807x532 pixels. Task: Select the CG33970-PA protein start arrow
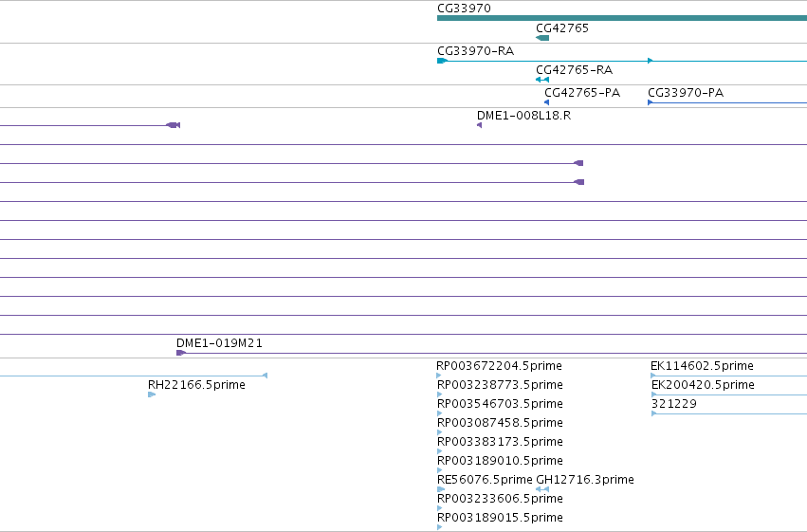coord(650,102)
